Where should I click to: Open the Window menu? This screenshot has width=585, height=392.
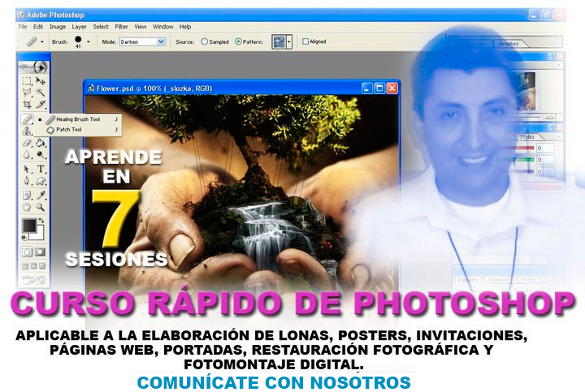coord(162,27)
